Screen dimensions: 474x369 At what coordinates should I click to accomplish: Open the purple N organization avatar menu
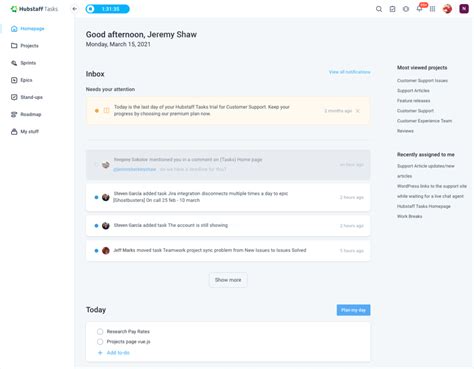[x=464, y=9]
